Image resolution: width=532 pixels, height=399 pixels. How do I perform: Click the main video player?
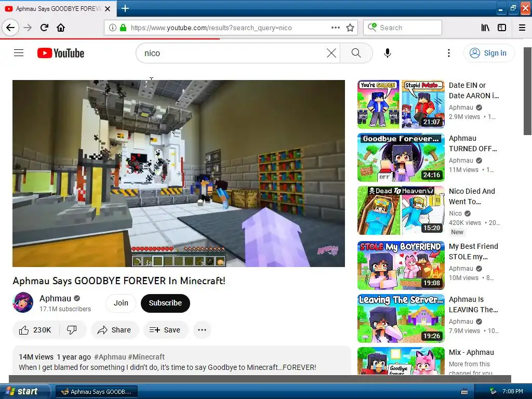179,174
